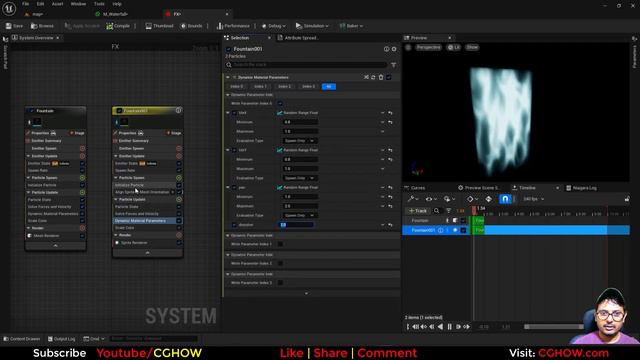Image resolution: width=640 pixels, height=360 pixels.
Task: Enable Write Parameter Index 3 checkbox
Action: (x=280, y=283)
